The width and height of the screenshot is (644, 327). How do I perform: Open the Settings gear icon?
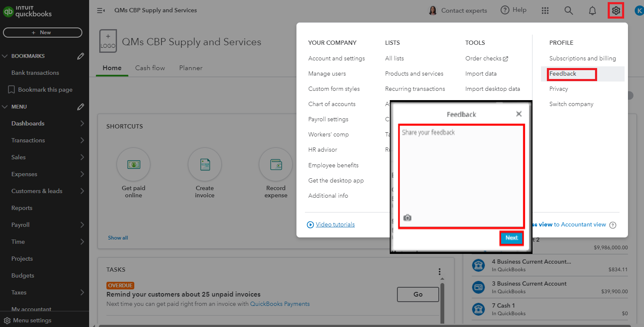click(x=616, y=11)
